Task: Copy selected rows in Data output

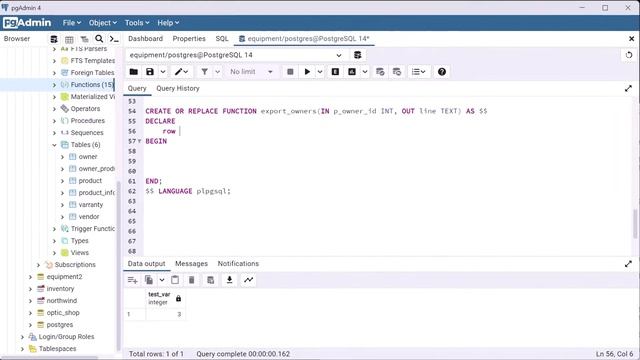Action: tap(149, 280)
